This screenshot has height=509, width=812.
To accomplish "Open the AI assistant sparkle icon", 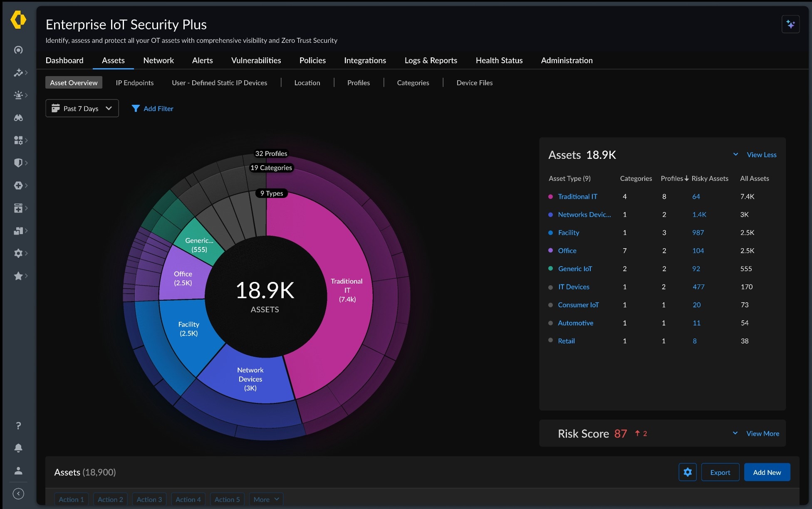I will click(790, 25).
